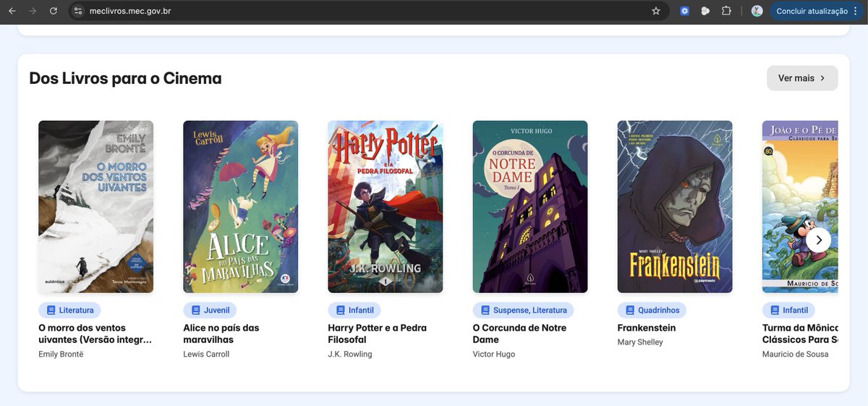The image size is (868, 406).
Task: Open the Turma da Mônica title link
Action: point(800,334)
